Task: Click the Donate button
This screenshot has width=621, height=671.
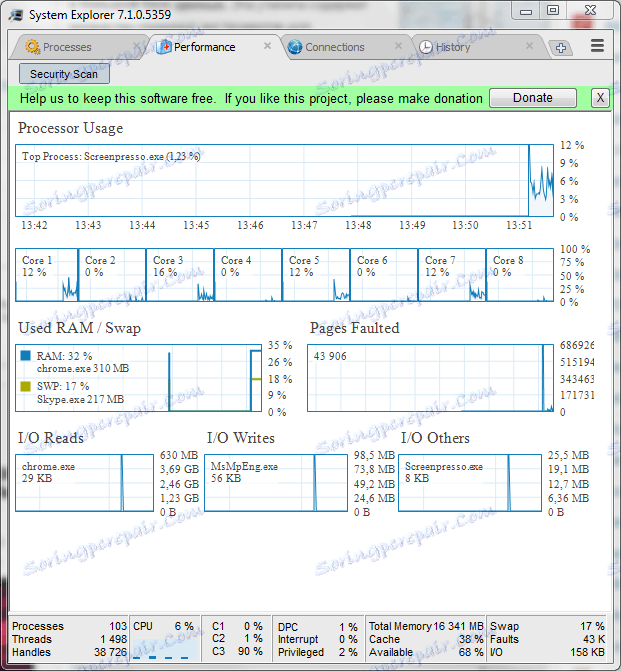Action: (x=533, y=98)
